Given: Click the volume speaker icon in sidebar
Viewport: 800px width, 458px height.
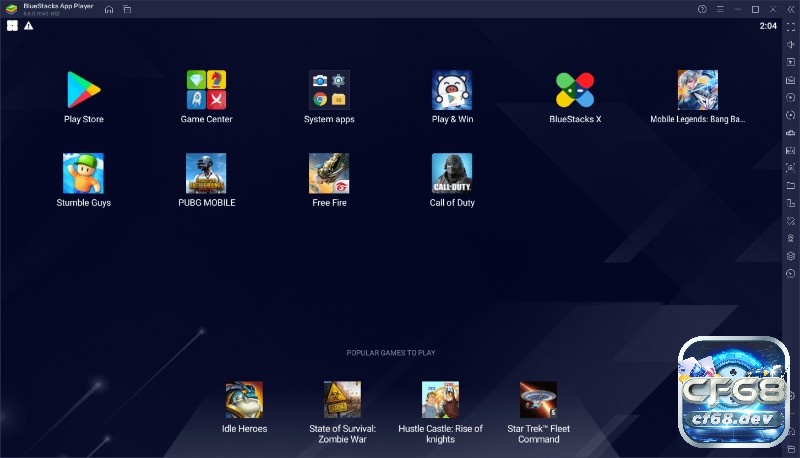Looking at the screenshot, I should pos(791,44).
